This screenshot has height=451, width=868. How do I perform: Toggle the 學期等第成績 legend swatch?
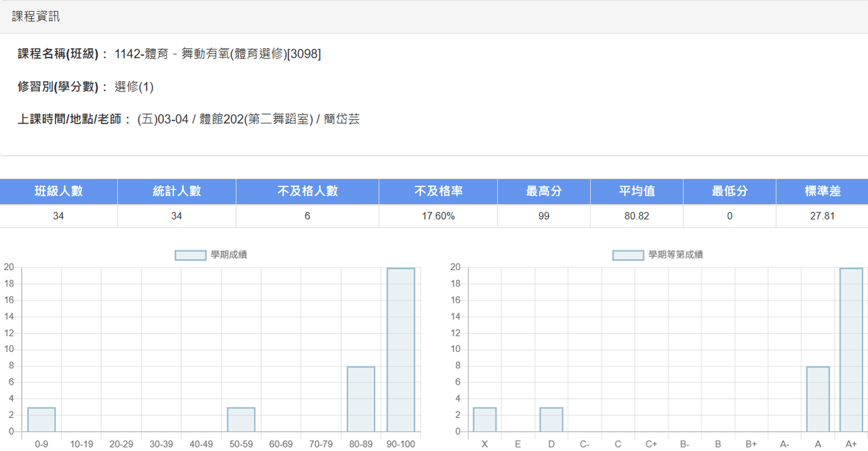(628, 255)
